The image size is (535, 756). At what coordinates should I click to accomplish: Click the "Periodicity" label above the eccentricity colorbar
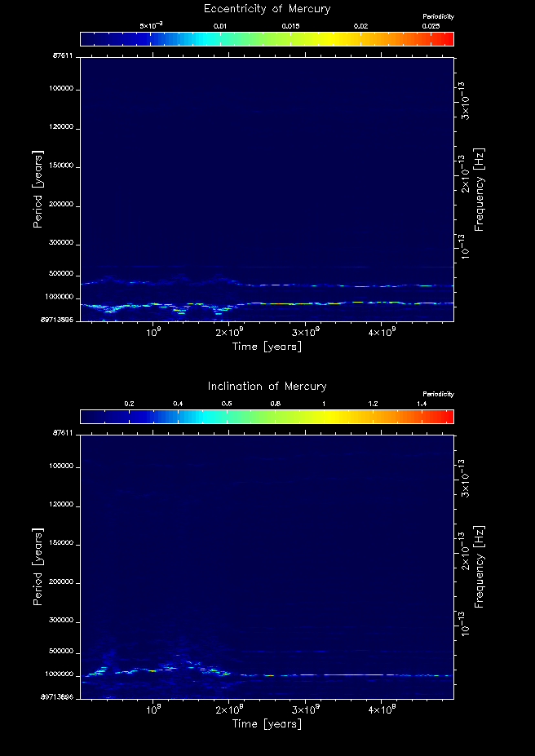tap(438, 16)
